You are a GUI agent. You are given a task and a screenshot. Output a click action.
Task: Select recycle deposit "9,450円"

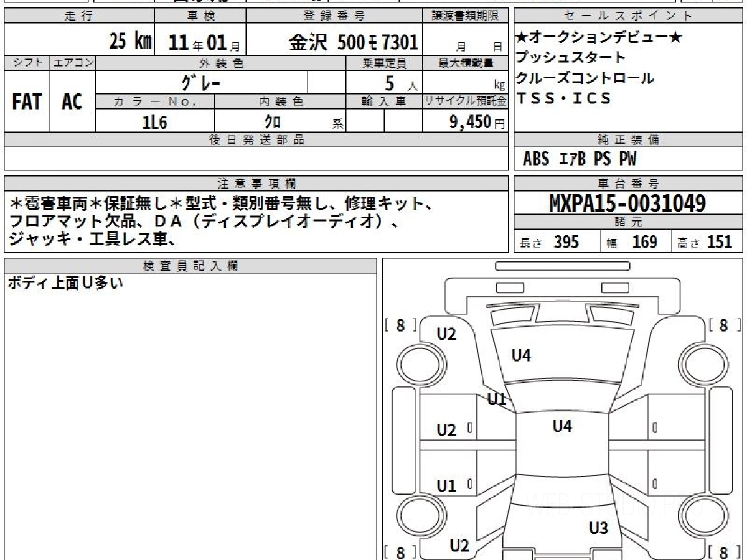click(x=477, y=122)
